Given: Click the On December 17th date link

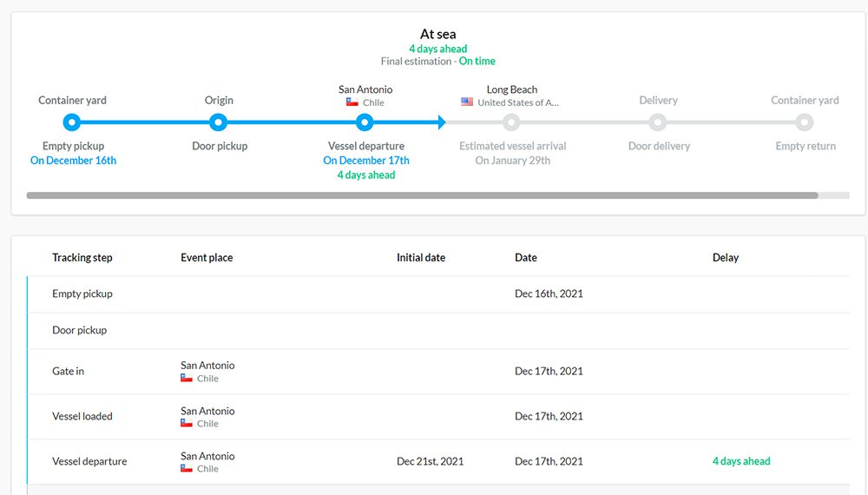Looking at the screenshot, I should pyautogui.click(x=366, y=161).
